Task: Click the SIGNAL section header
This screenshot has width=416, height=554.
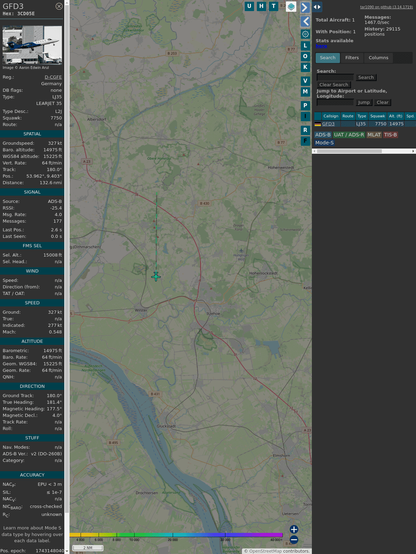Action: coord(32,192)
